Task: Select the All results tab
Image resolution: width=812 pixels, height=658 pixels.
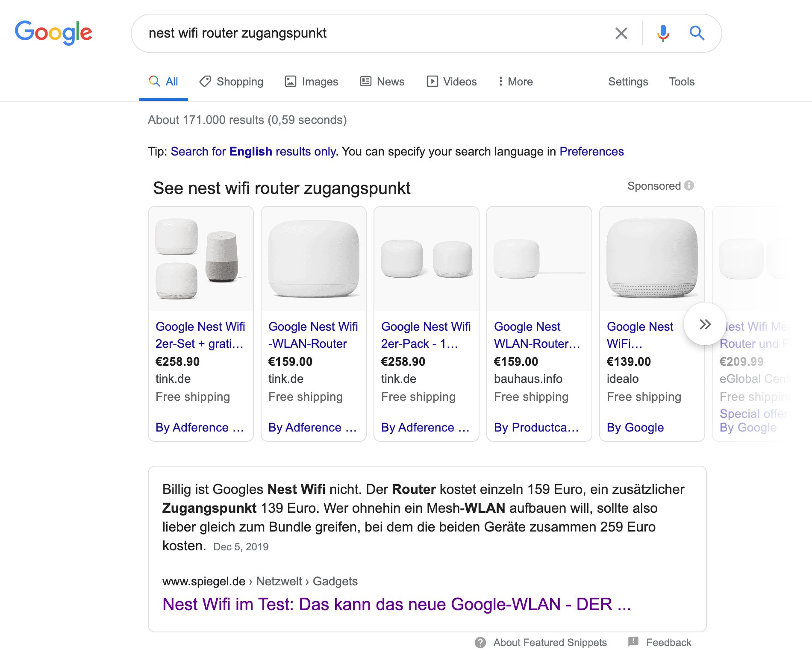Action: pos(164,82)
